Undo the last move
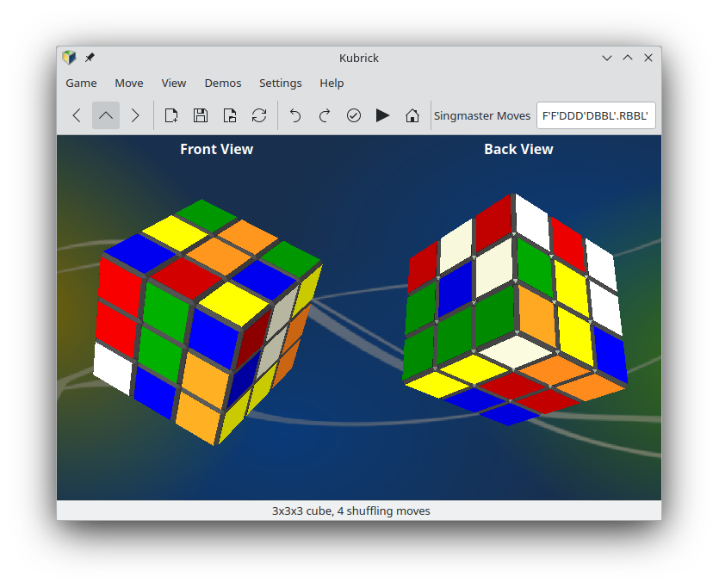 (295, 115)
